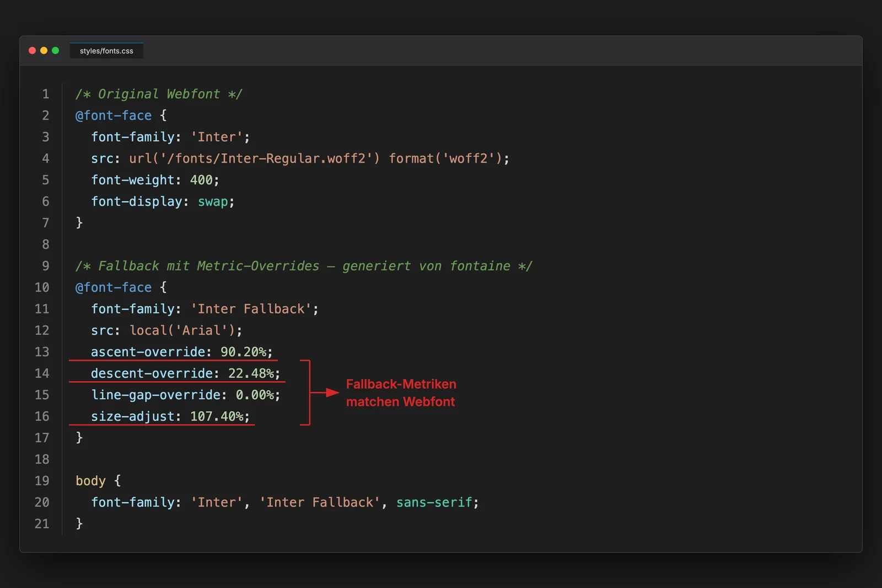Click local('Arial') on line 12
This screenshot has width=882, height=588.
182,331
